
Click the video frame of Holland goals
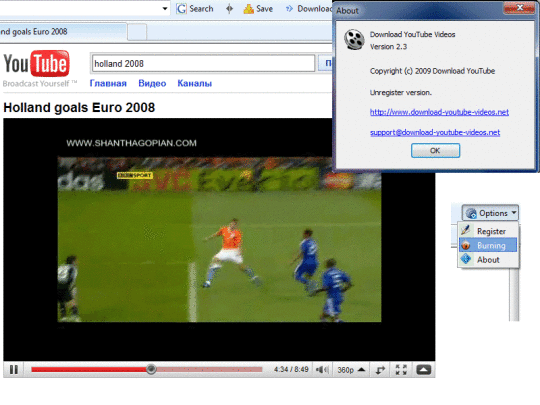(219, 239)
